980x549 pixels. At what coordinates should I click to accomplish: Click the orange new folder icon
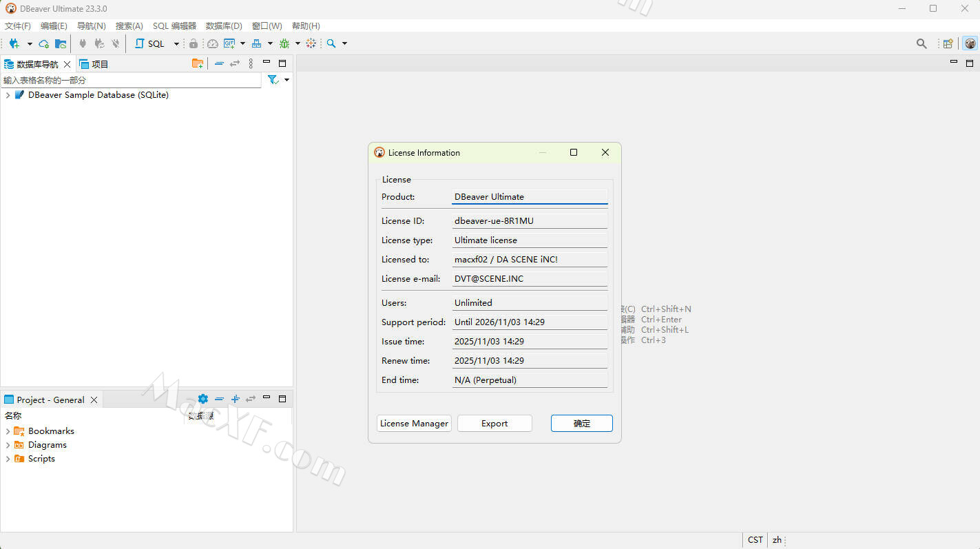[198, 63]
